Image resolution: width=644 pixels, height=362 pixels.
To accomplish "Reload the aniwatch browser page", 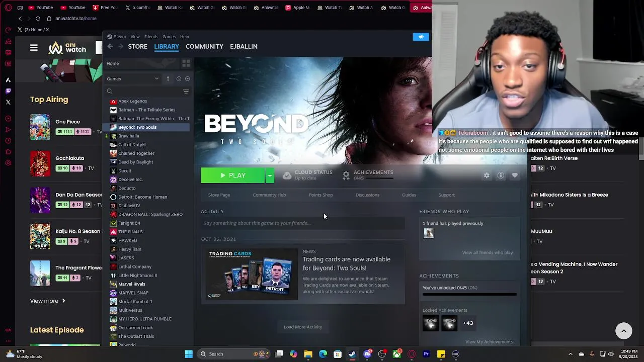I will (x=38, y=19).
